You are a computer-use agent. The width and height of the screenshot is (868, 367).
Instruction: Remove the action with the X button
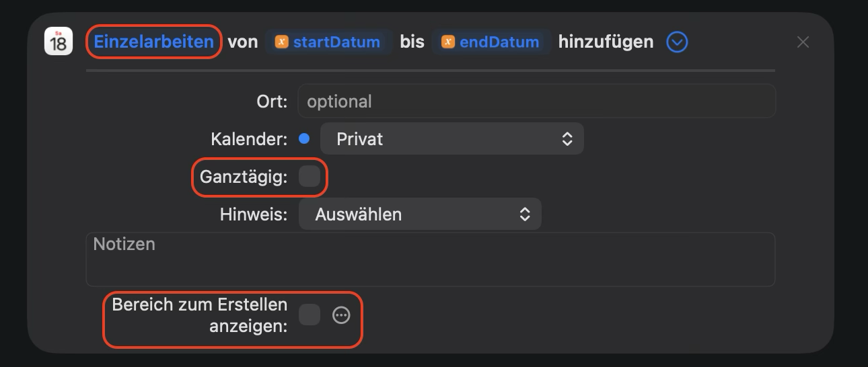point(803,42)
